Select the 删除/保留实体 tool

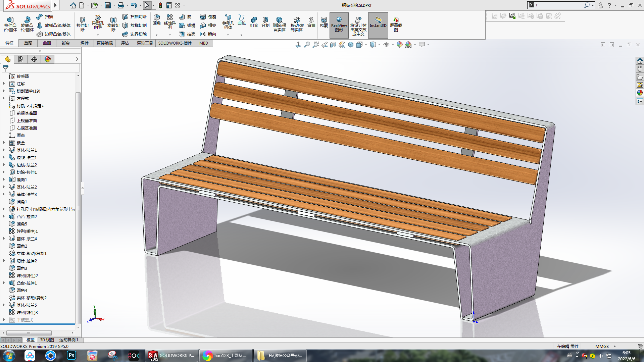click(x=279, y=24)
